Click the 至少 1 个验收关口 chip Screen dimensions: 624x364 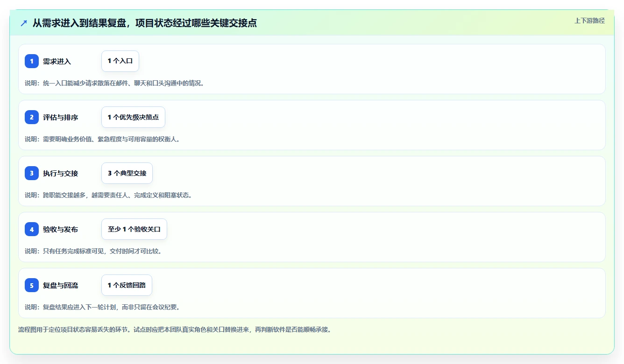(x=134, y=229)
